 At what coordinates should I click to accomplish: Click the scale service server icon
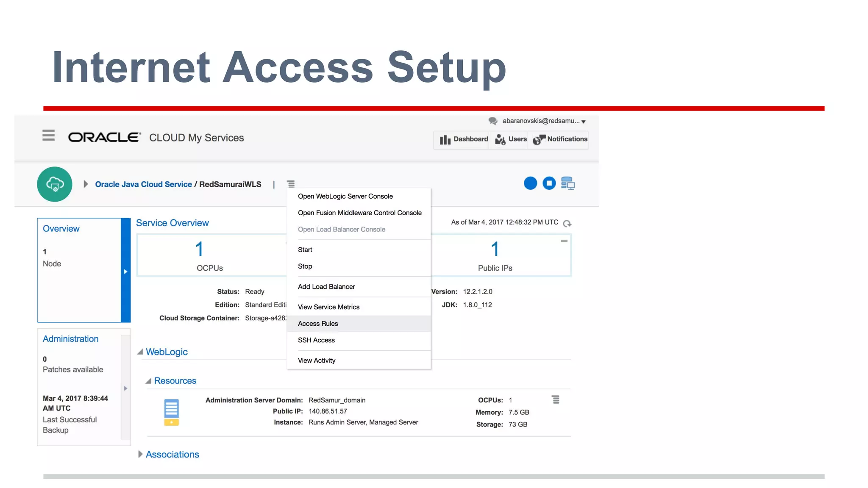point(568,183)
